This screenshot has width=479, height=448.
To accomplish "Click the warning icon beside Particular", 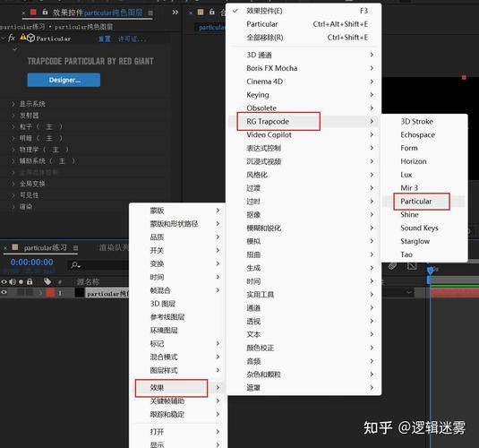I will coord(23,38).
